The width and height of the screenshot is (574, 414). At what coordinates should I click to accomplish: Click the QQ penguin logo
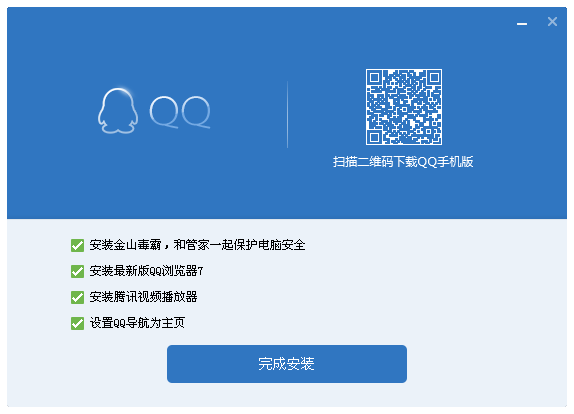click(x=118, y=111)
